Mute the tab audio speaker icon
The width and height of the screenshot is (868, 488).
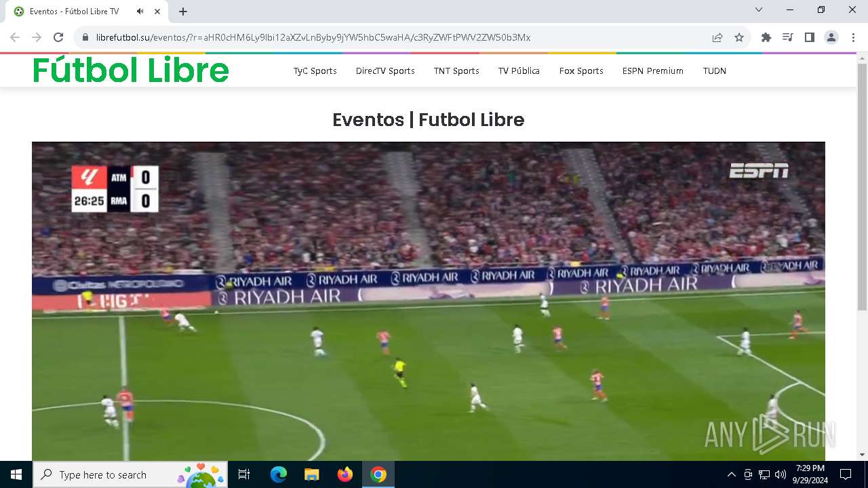(140, 12)
